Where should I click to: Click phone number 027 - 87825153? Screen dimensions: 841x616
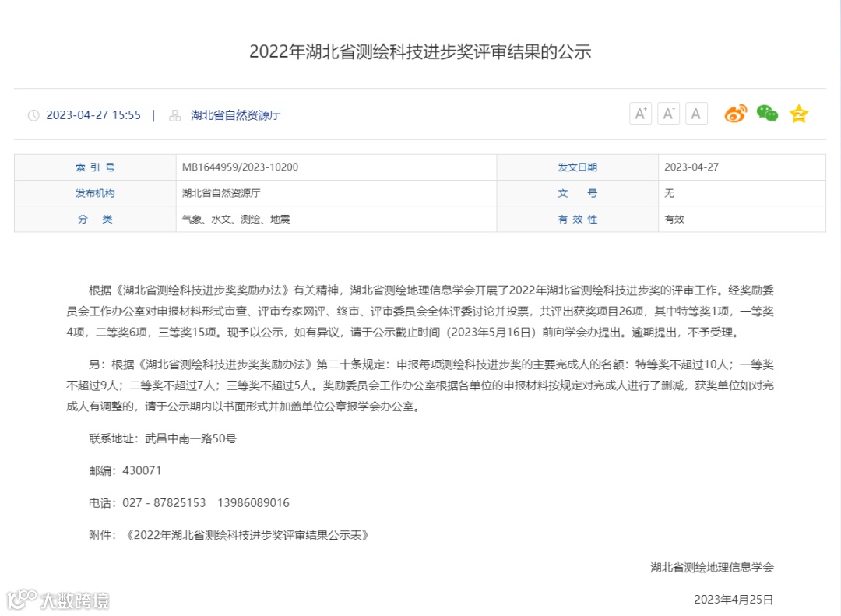[x=164, y=503]
